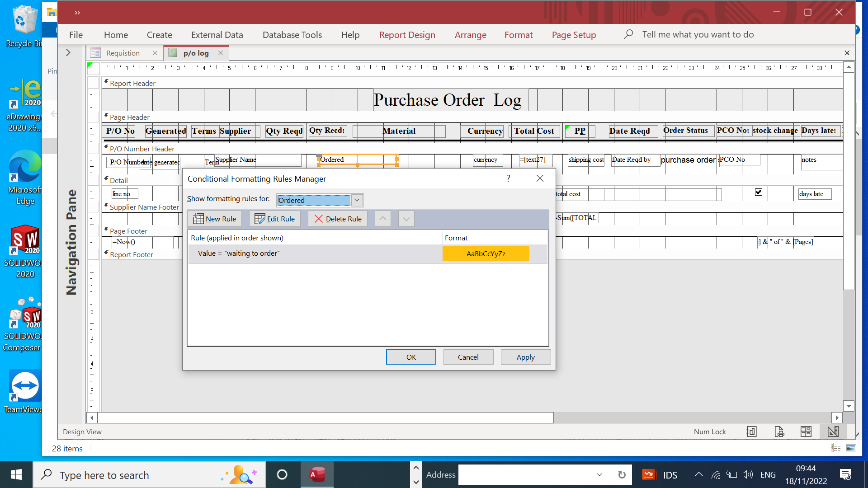Select the 'Total Cost' header label

(534, 131)
